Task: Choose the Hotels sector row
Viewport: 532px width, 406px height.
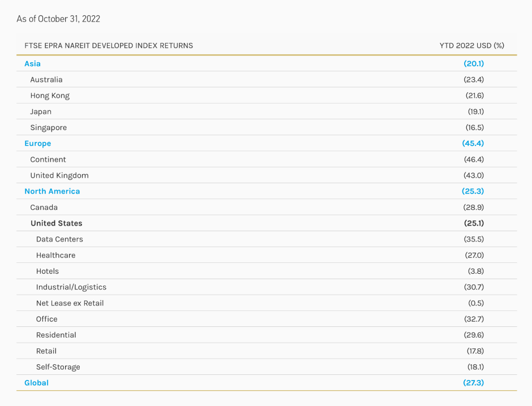Action: pos(48,271)
